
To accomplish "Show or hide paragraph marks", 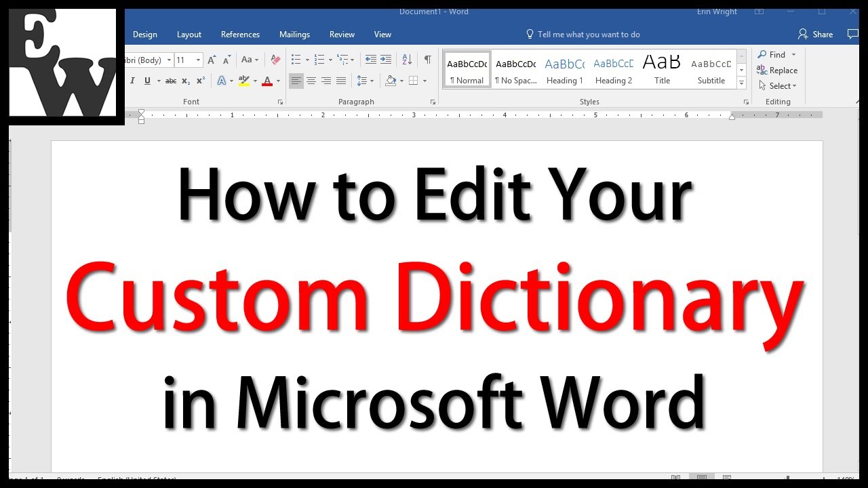I will 427,60.
